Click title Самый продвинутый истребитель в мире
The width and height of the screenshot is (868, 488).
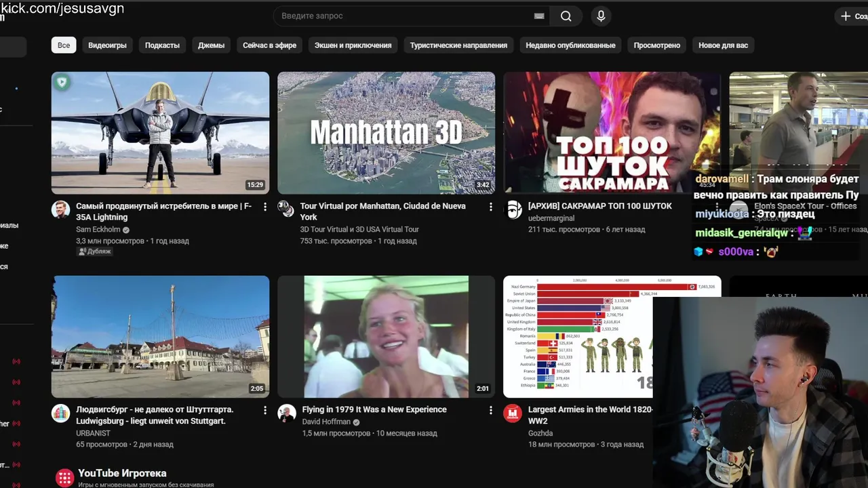click(x=163, y=211)
